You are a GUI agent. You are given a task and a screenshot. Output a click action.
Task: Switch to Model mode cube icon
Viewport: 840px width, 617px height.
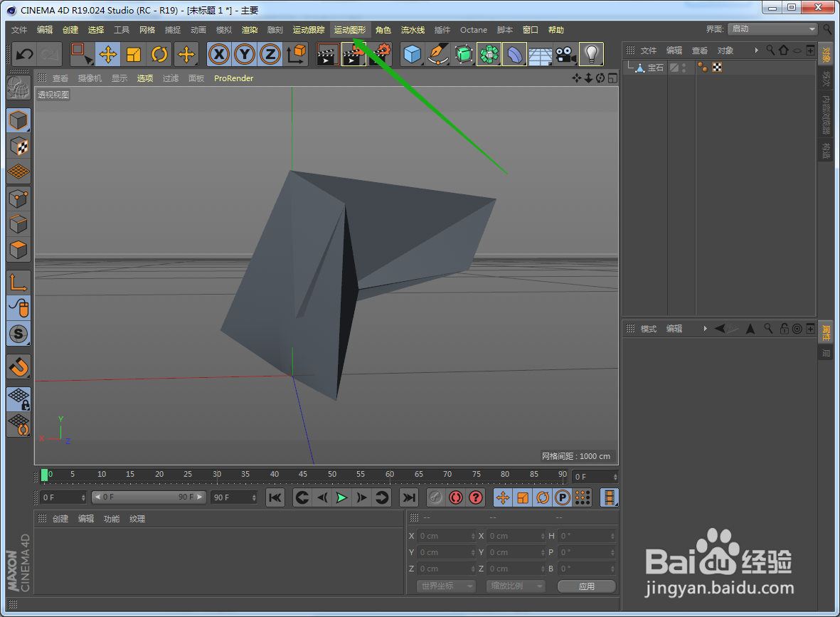tap(18, 120)
